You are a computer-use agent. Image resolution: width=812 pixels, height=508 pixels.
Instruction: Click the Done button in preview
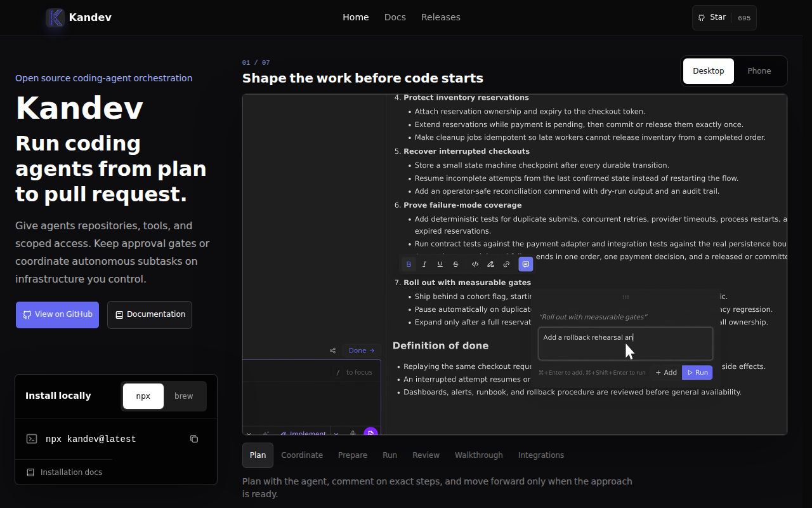pyautogui.click(x=362, y=351)
